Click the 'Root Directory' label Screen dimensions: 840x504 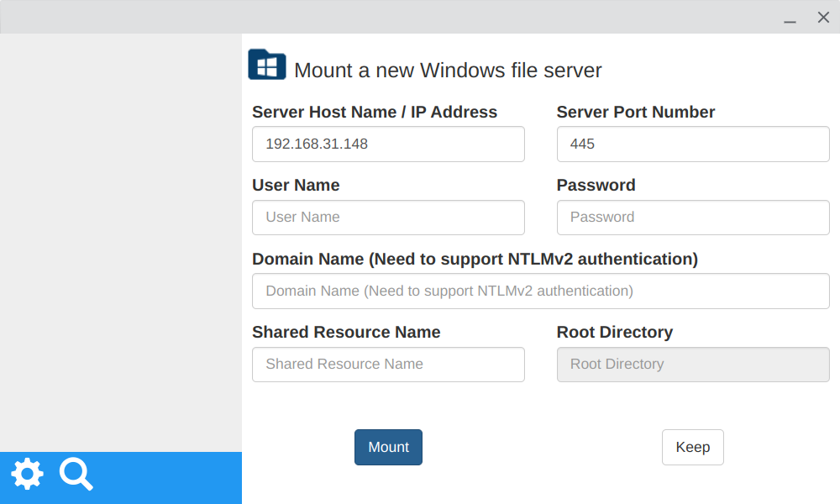coord(615,332)
